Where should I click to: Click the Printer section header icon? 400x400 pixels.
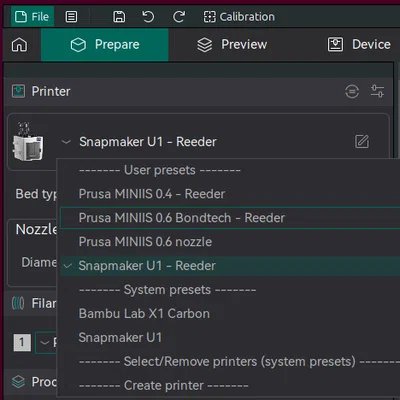[x=18, y=91]
